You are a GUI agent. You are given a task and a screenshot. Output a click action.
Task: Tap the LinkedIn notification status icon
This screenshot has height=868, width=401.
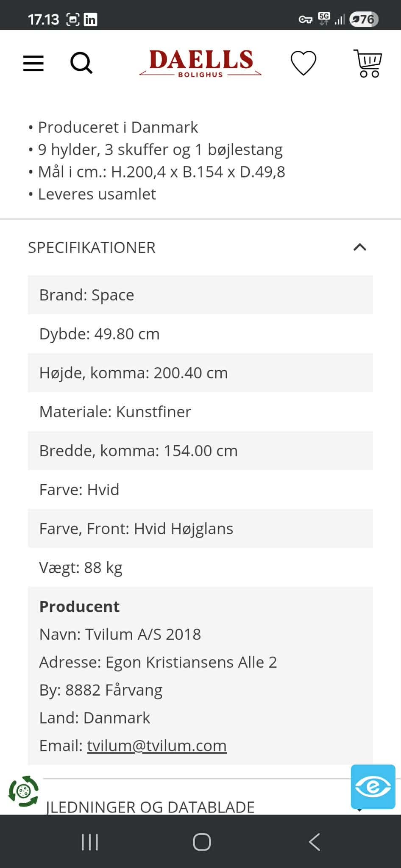[x=90, y=19]
